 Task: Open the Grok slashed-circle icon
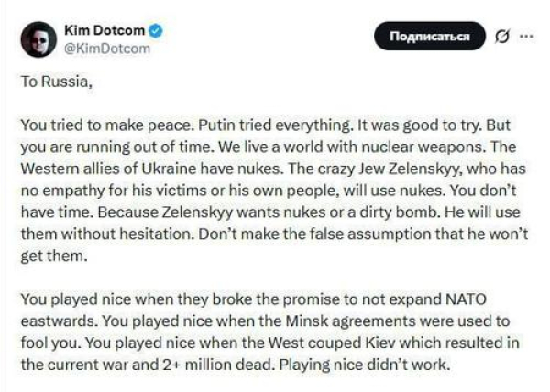pyautogui.click(x=501, y=38)
